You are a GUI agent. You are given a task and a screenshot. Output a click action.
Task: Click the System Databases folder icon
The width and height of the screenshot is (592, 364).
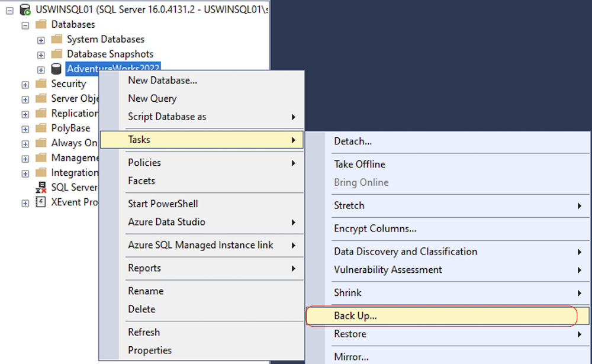pyautogui.click(x=57, y=40)
